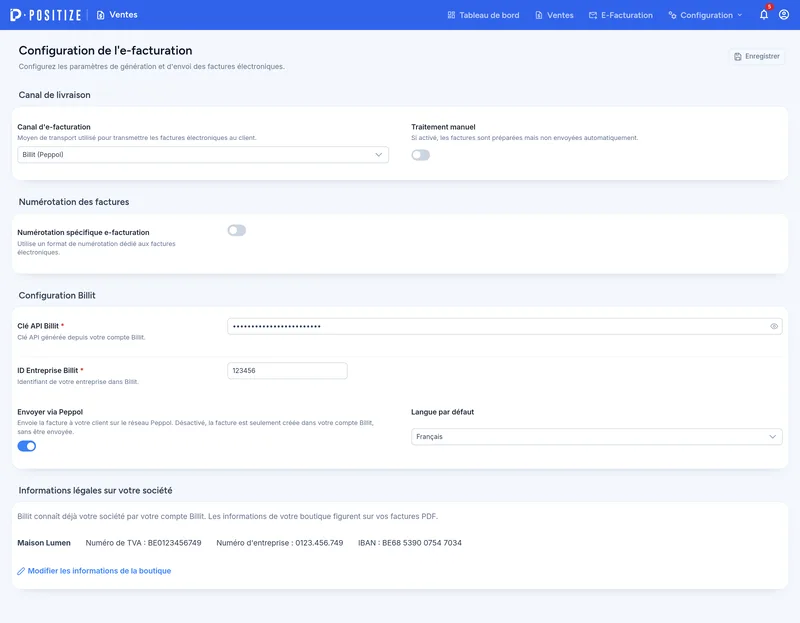Focus the Clé API Billit field

click(505, 327)
